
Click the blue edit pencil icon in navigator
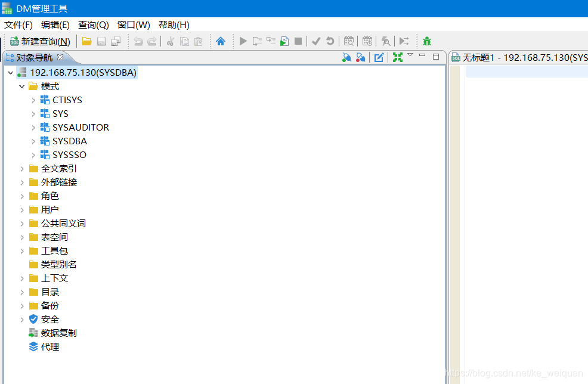point(379,57)
